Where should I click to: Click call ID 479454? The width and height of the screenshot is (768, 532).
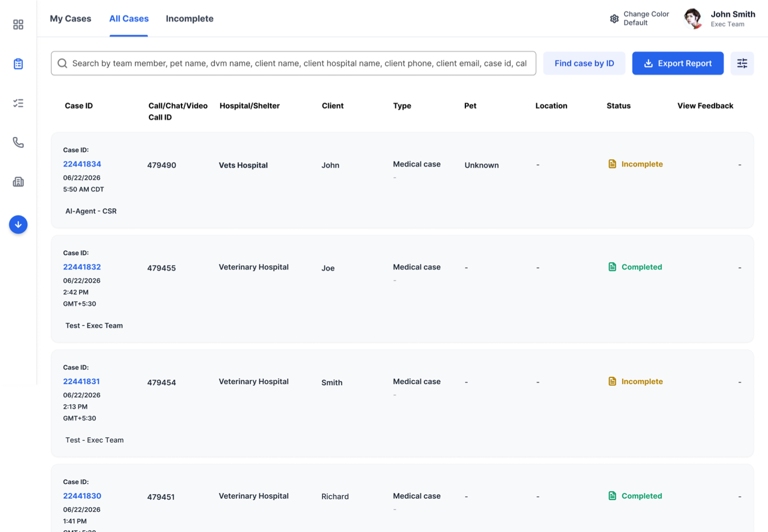[x=162, y=383]
